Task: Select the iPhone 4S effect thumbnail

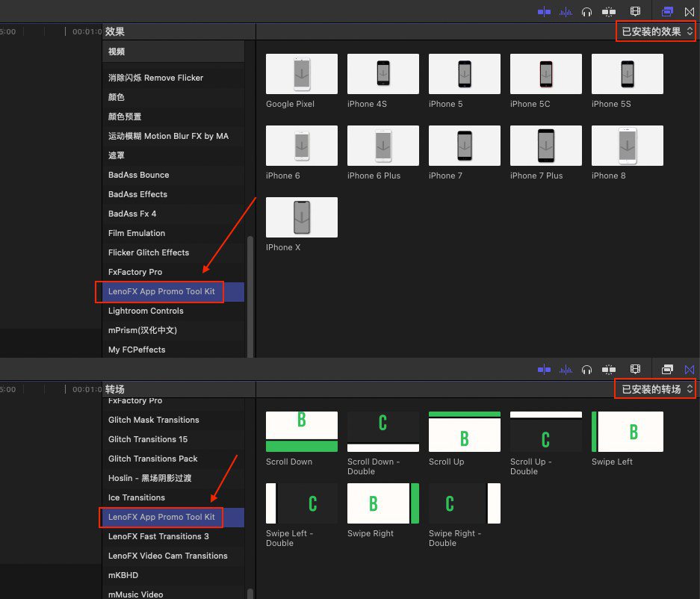Action: [x=383, y=74]
